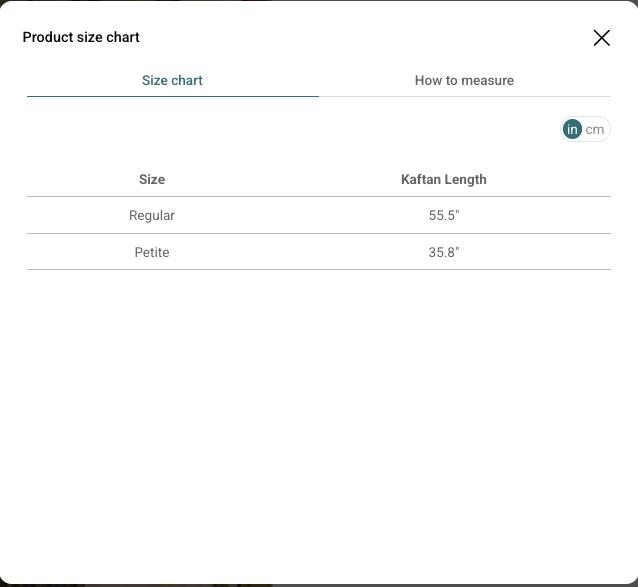638x587 pixels.
Task: Click the Product size chart title
Action: coord(81,37)
